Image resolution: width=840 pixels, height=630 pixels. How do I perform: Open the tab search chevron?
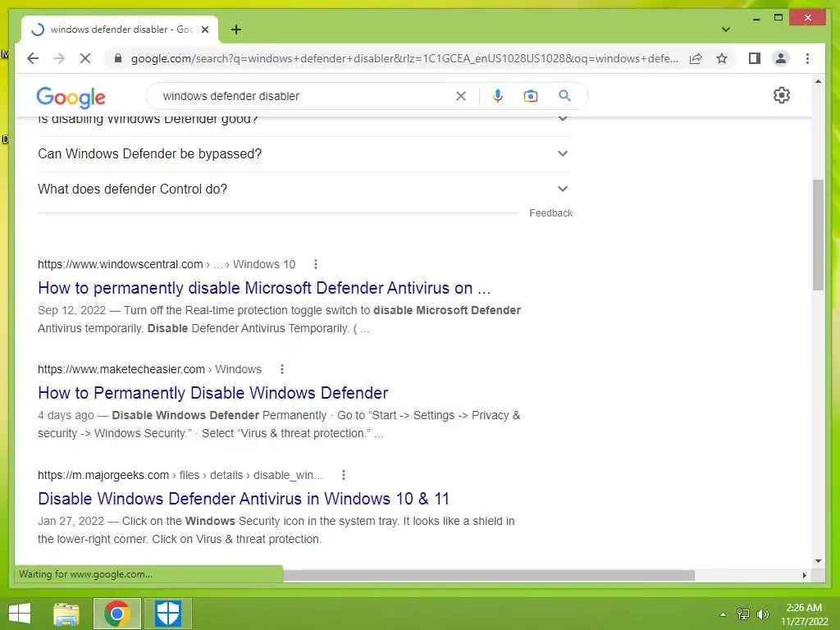click(725, 30)
